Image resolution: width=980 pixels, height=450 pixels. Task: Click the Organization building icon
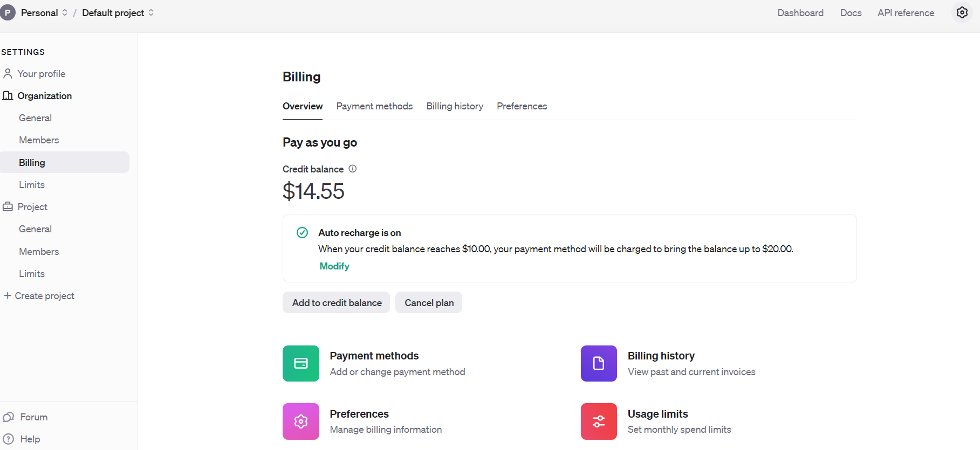click(x=8, y=95)
